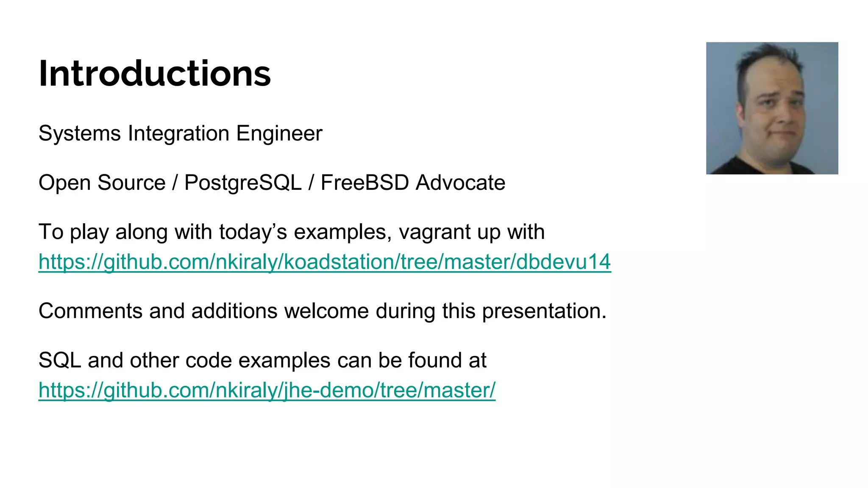Click the word Engineer
The height and width of the screenshot is (488, 868).
pyautogui.click(x=279, y=133)
